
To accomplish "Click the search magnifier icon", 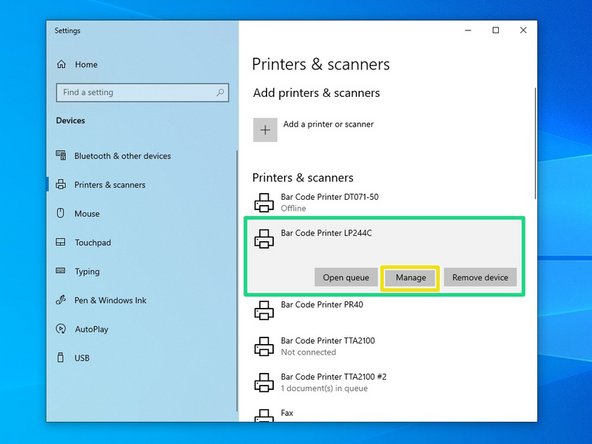I will click(220, 92).
